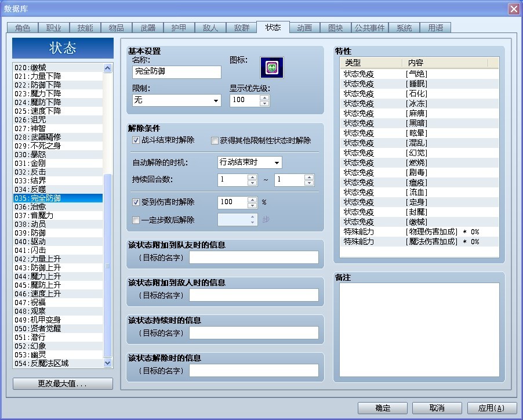Increase 受到伤害时解除 percentage with up arrow
This screenshot has height=420, width=523.
click(252, 200)
